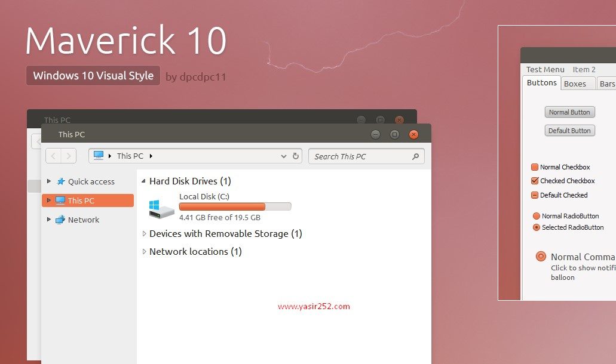Click the computer icon in the address bar
The width and height of the screenshot is (616, 364).
98,155
